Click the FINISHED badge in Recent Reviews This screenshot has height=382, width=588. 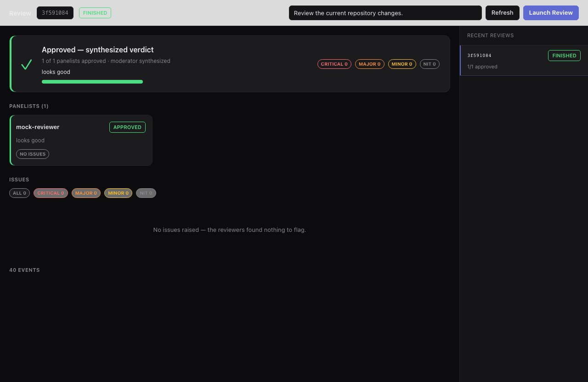[564, 56]
